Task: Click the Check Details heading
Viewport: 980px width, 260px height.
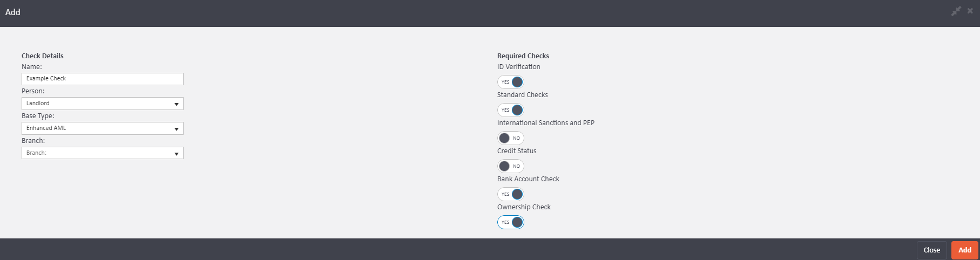Action: tap(43, 56)
